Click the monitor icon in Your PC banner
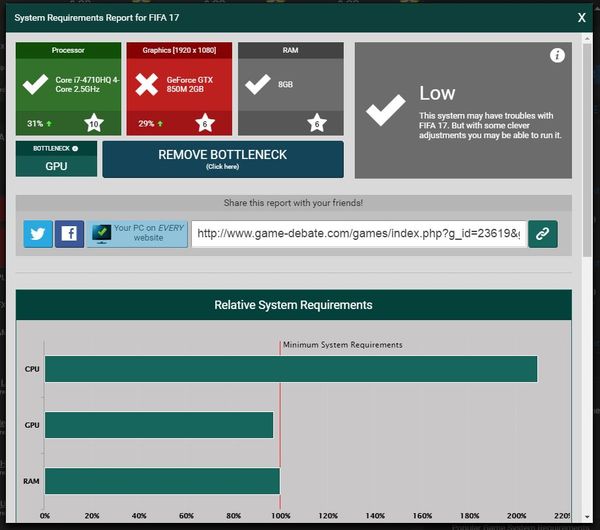The height and width of the screenshot is (530, 600). (101, 234)
